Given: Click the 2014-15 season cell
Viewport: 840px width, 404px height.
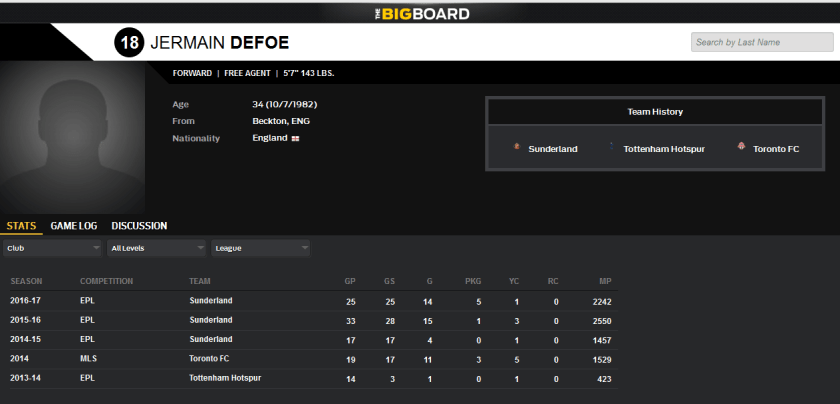Looking at the screenshot, I should pos(25,340).
